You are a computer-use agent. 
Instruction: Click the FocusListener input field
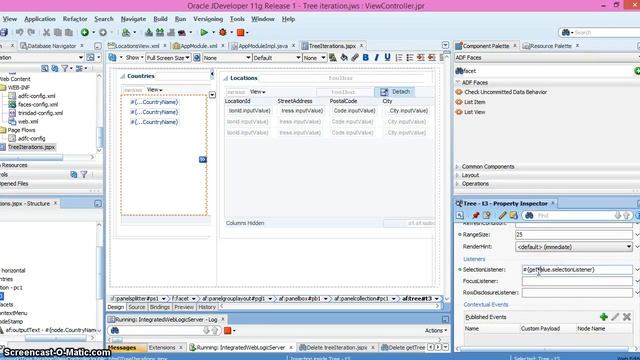pos(577,281)
